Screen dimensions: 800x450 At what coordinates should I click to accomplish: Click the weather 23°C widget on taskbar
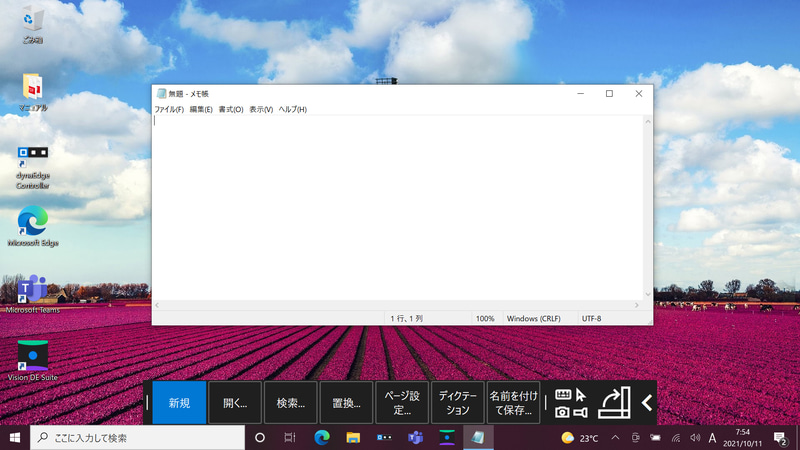[x=580, y=438]
